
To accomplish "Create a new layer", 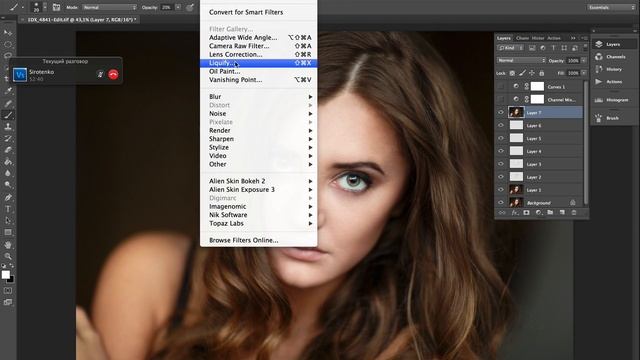I will (x=562, y=213).
